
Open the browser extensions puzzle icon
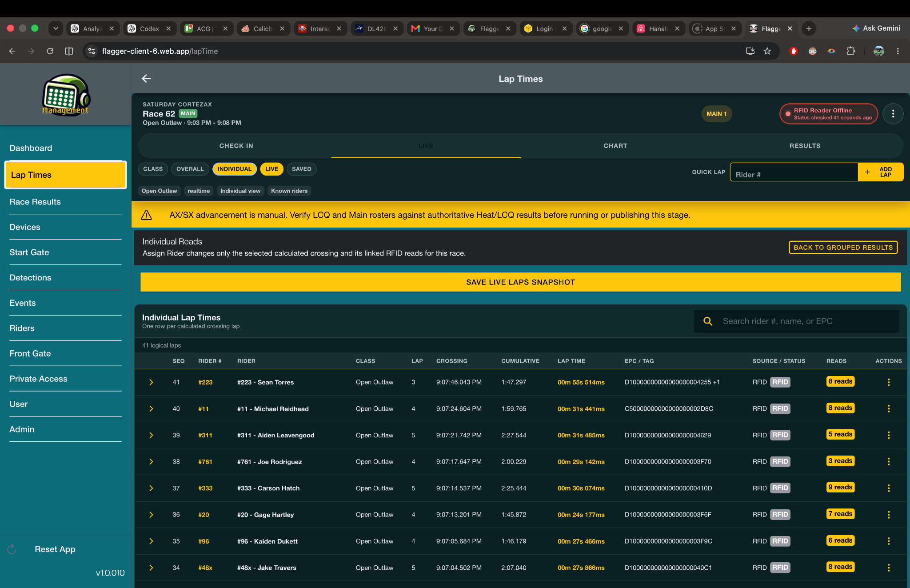click(850, 51)
